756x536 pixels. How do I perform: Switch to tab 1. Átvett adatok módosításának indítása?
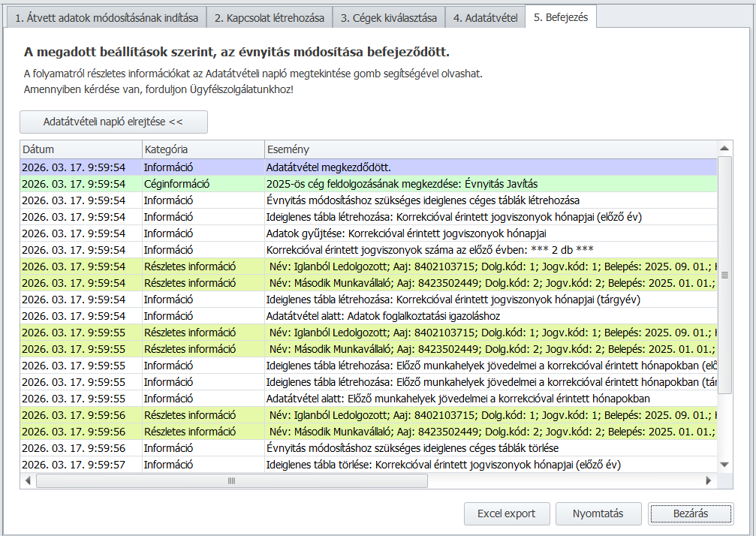(107, 17)
